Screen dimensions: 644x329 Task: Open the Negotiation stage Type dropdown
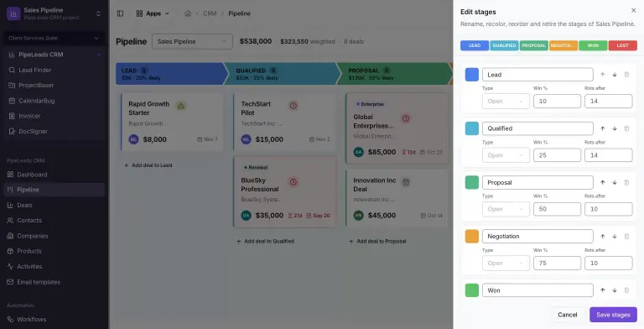[x=506, y=264]
